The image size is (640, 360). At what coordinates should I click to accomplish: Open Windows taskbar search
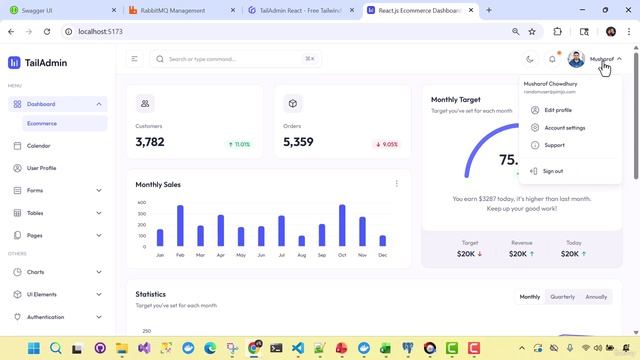(56, 348)
